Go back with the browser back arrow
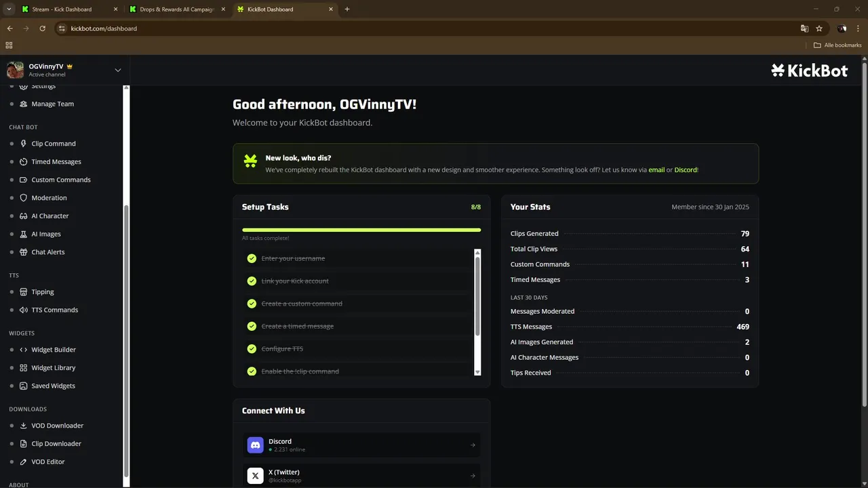The width and height of the screenshot is (868, 488). tap(9, 28)
